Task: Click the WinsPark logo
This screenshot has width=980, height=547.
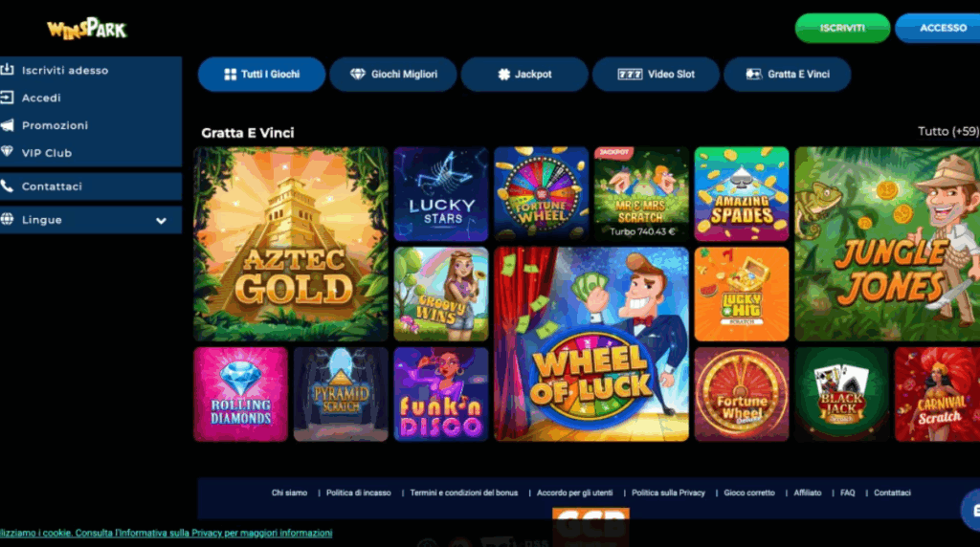Action: [x=87, y=29]
